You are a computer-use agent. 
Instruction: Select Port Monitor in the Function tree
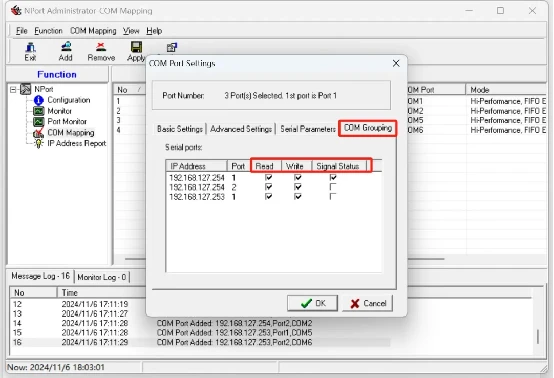pos(67,122)
